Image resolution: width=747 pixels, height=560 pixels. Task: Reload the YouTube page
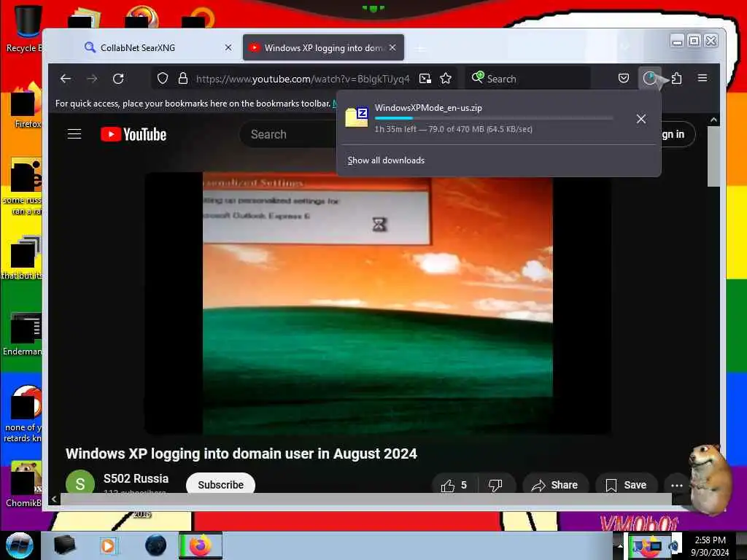[x=118, y=79]
